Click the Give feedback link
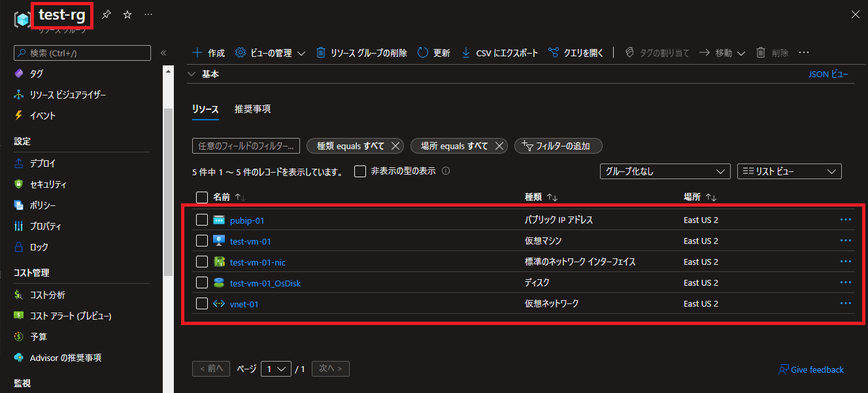The height and width of the screenshot is (393, 868). point(811,370)
